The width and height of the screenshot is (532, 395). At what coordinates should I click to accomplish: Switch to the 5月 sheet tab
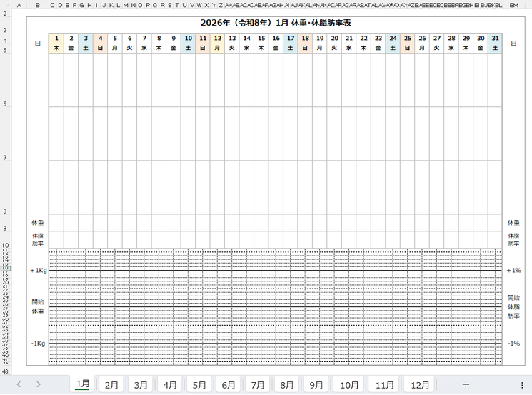click(x=199, y=384)
